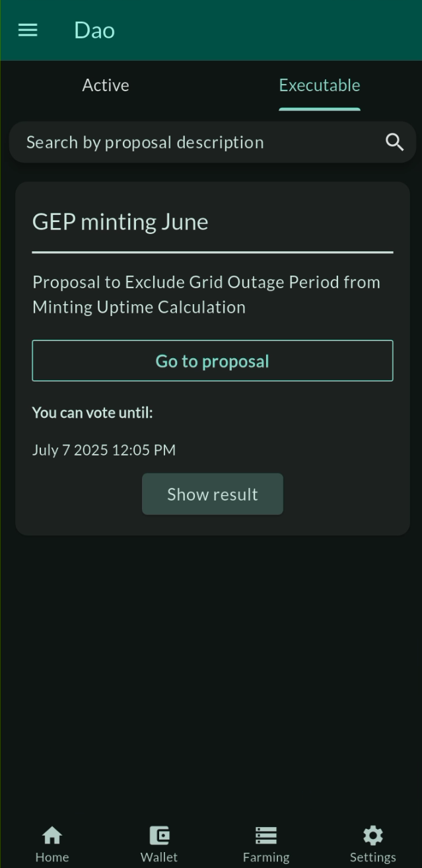Click the "You can vote until:" label
Viewport: 422px width, 868px height.
(x=92, y=413)
